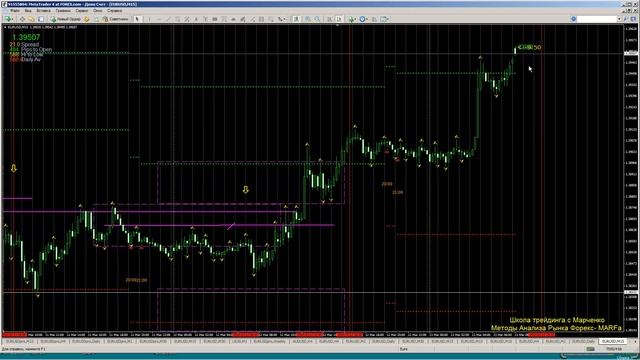Open the Графики menu
The height and width of the screenshot is (360, 640).
[x=63, y=11]
